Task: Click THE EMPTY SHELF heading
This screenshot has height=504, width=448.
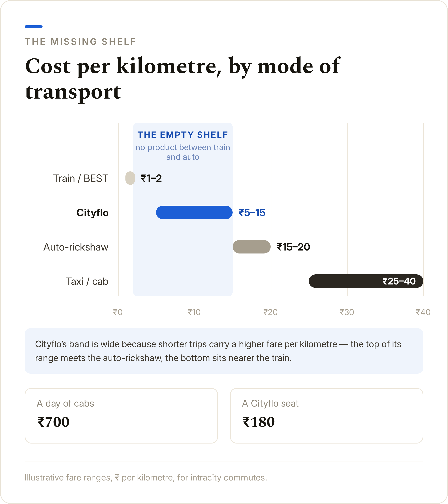Action: 183,135
